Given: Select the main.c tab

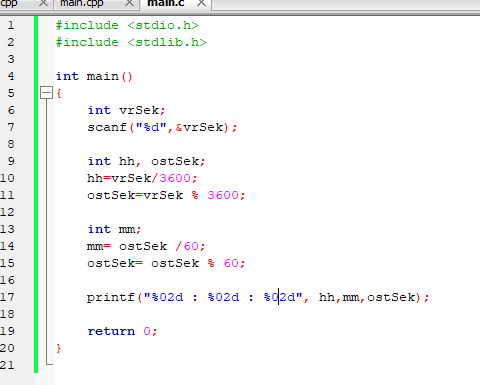Looking at the screenshot, I should point(166,4).
